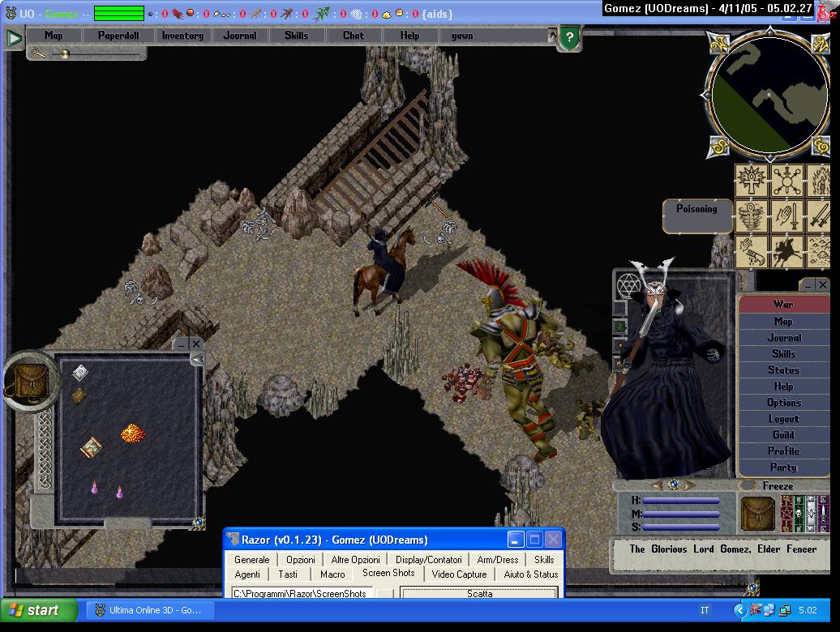Open Help from the top menu bar

409,36
